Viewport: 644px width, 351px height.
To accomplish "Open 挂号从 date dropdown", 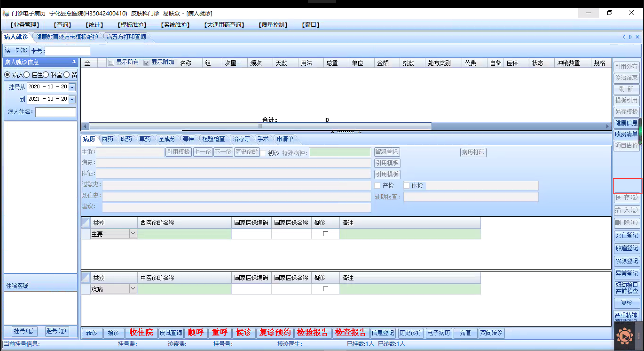I will [72, 87].
